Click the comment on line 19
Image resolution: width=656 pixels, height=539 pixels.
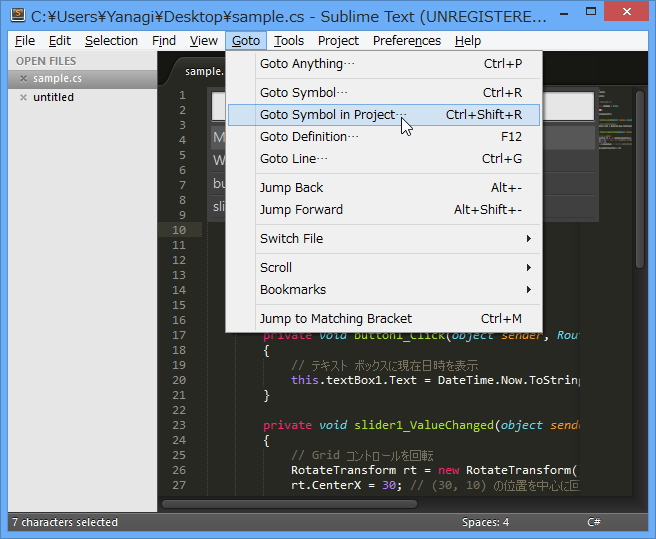[x=384, y=366]
